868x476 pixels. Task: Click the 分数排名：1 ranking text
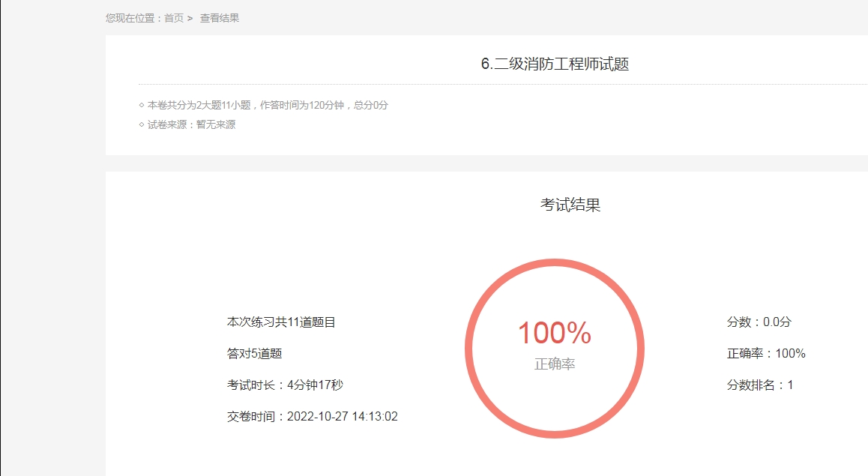point(760,385)
